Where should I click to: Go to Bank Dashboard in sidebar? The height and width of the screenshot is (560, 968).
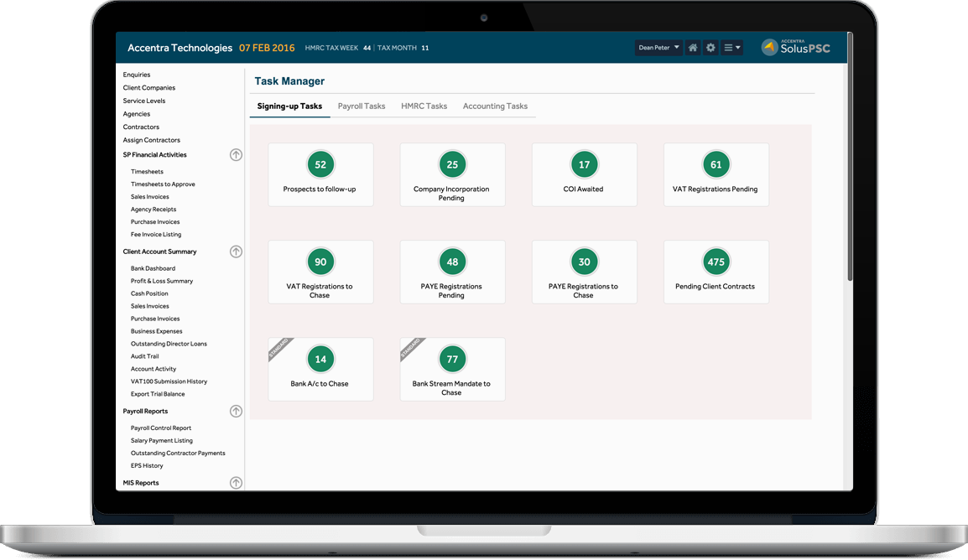pos(153,268)
